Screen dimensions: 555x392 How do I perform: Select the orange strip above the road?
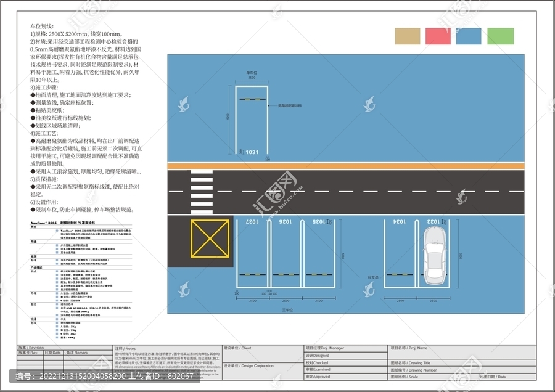click(346, 166)
